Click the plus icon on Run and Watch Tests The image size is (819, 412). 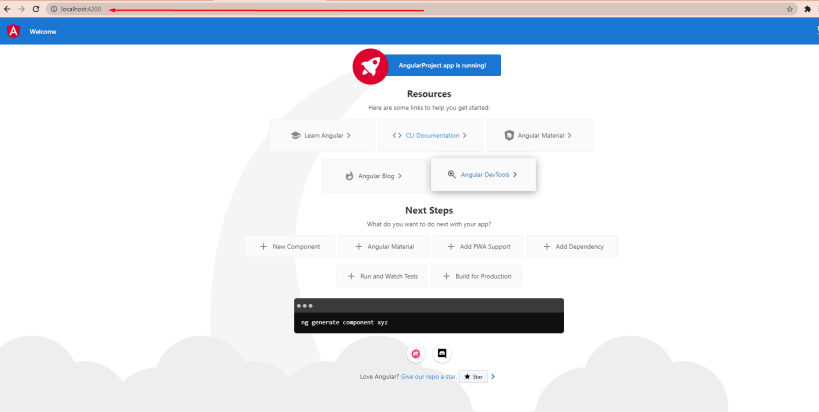tap(351, 276)
